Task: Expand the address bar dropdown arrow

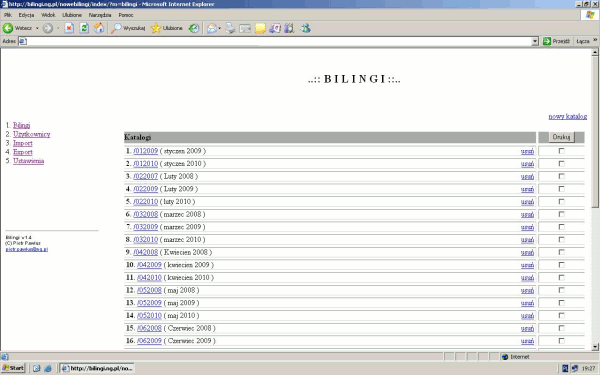Action: (x=535, y=41)
